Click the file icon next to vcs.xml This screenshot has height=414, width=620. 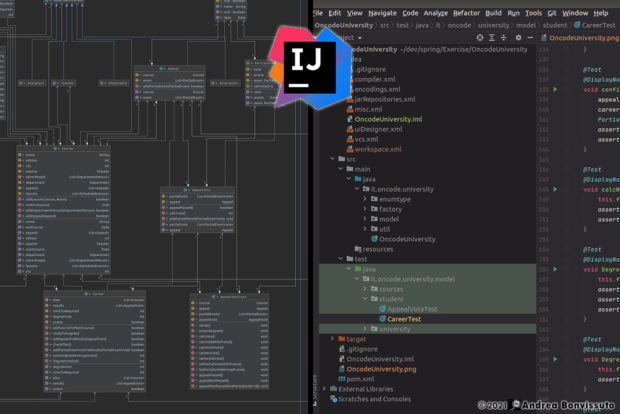point(350,139)
